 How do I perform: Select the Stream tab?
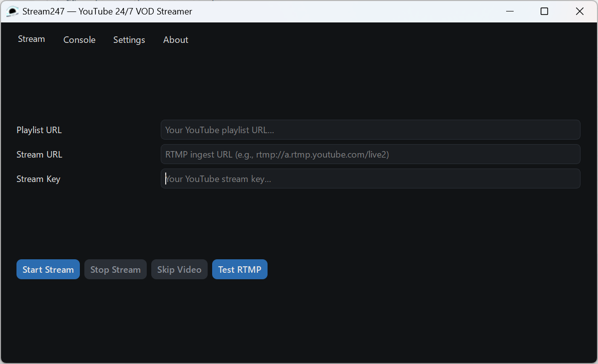pyautogui.click(x=31, y=39)
